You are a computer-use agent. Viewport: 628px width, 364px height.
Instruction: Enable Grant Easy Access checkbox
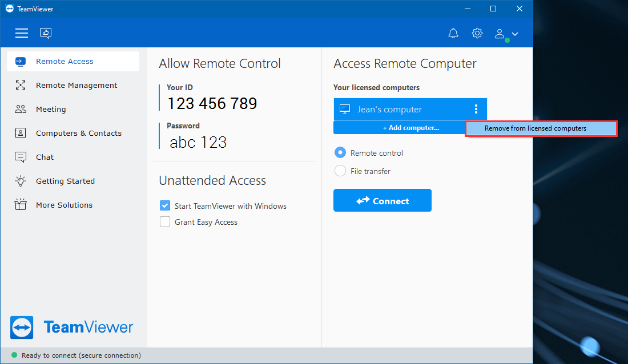165,221
